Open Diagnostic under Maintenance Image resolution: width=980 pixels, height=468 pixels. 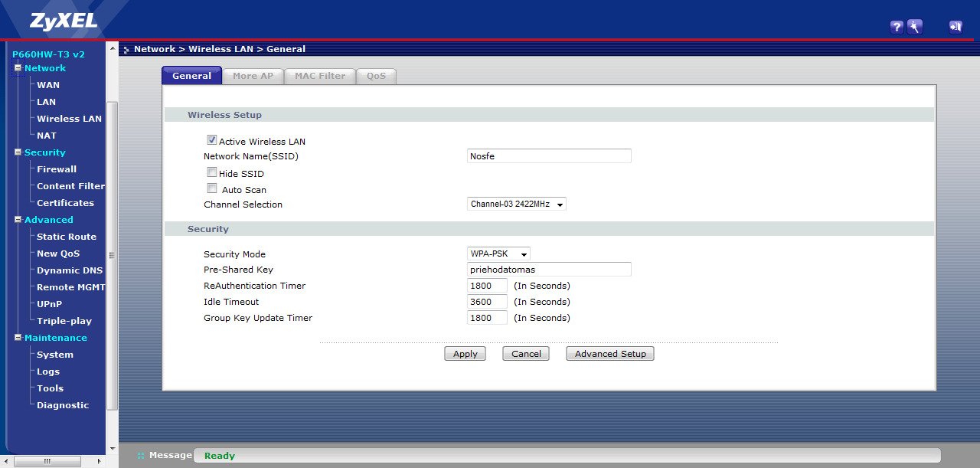63,405
